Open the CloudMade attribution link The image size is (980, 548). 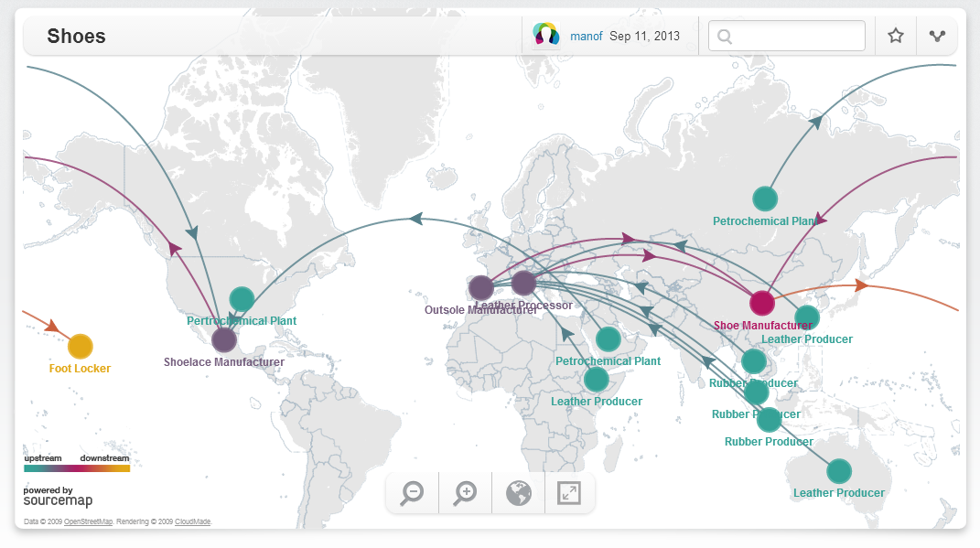pos(192,521)
